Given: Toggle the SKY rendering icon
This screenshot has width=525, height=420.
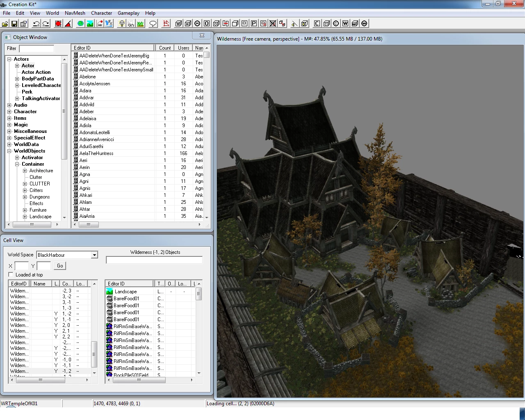Looking at the screenshot, I should [131, 24].
